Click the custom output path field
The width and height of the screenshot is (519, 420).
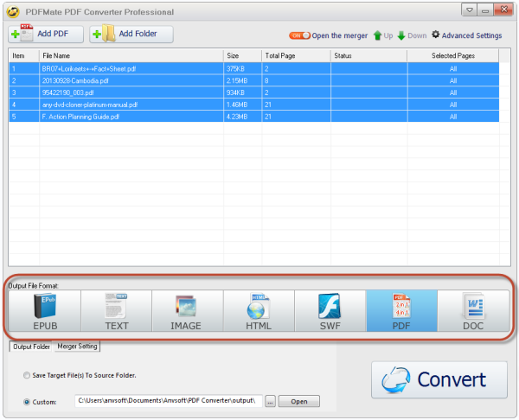[x=169, y=401]
